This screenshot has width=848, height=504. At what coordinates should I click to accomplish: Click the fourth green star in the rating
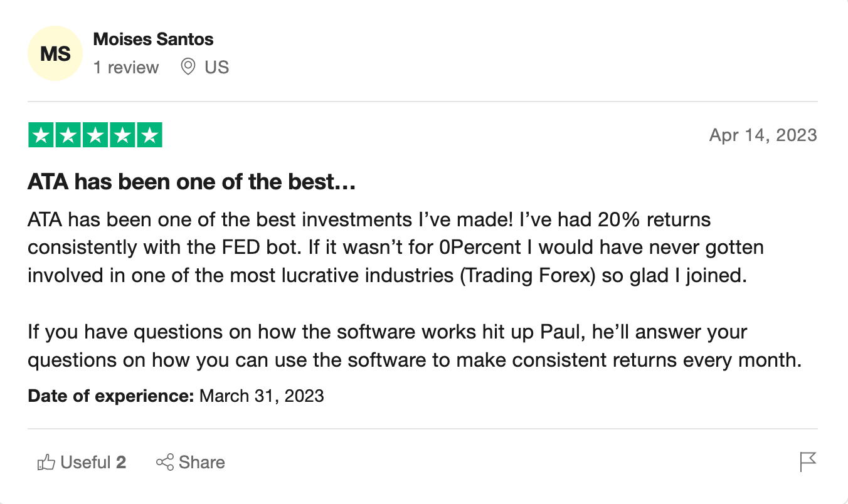pos(122,135)
